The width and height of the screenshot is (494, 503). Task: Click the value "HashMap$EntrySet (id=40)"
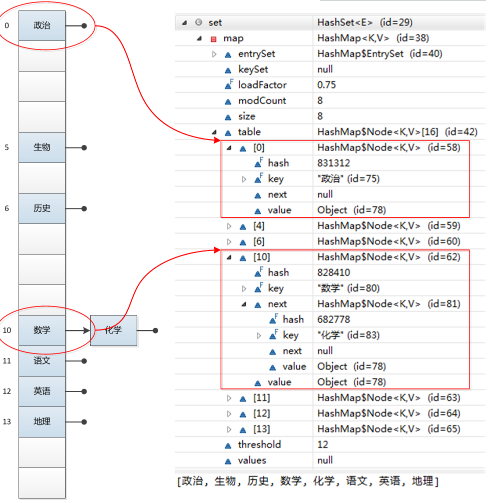[x=380, y=54]
